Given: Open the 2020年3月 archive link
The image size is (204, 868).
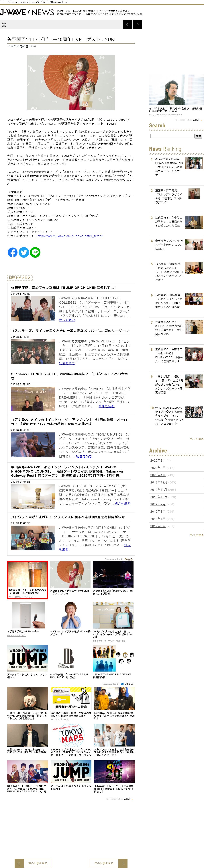Looking at the screenshot, I should coord(158,460).
